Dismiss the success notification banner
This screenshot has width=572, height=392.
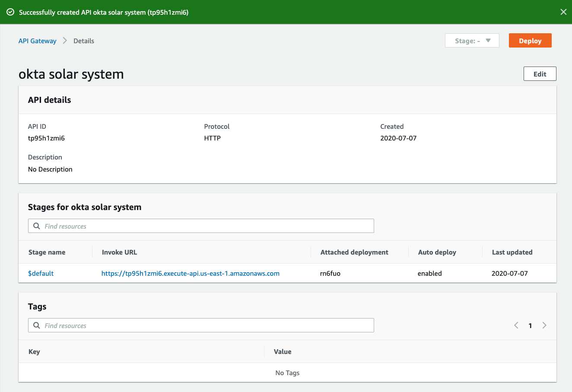pos(563,12)
